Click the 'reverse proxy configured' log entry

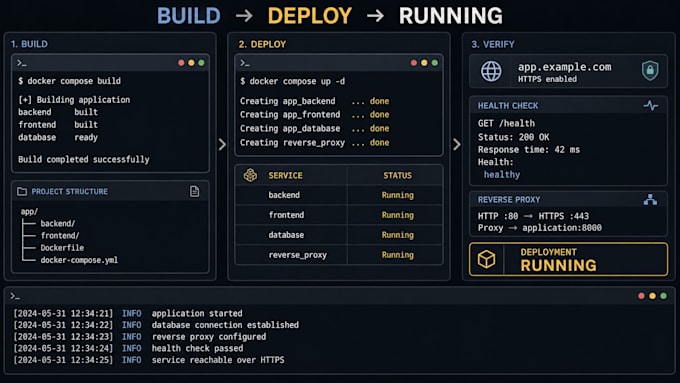click(209, 337)
